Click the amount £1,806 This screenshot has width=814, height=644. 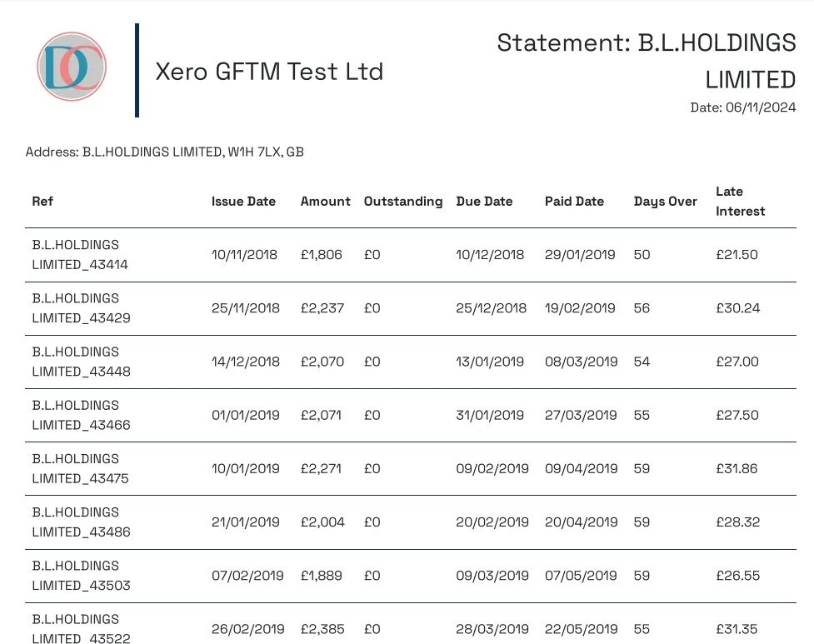(322, 255)
